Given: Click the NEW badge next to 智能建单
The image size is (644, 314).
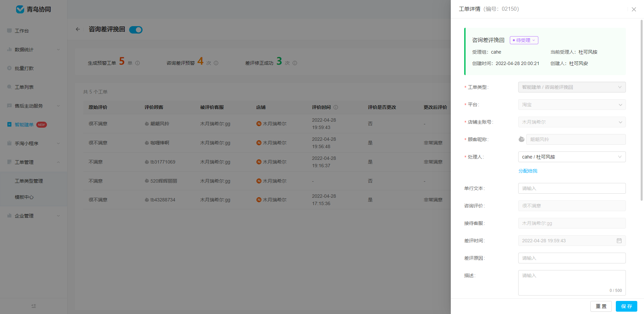Looking at the screenshot, I should coord(42,125).
